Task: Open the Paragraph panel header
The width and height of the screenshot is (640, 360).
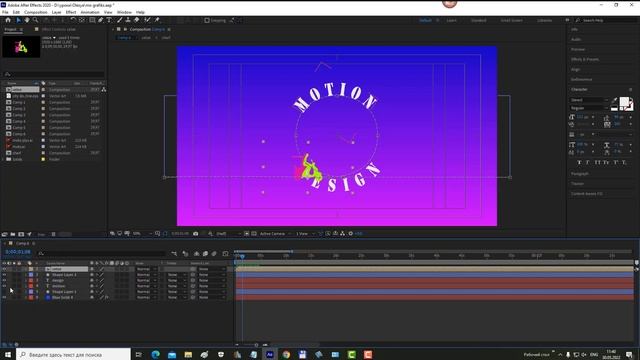Action: [x=580, y=173]
